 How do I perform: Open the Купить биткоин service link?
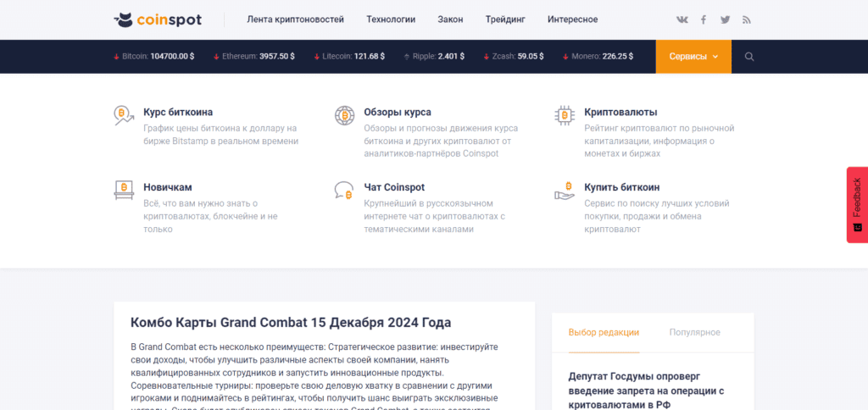click(621, 187)
